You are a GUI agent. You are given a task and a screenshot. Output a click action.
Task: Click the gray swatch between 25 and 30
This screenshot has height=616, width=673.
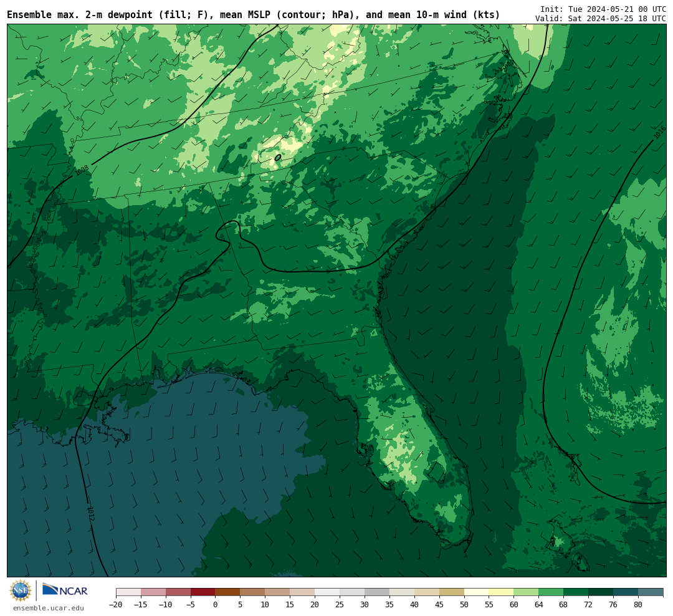(x=352, y=592)
